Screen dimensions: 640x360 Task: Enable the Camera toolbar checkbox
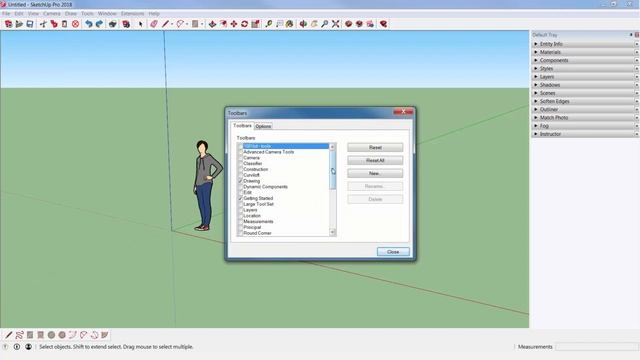pyautogui.click(x=240, y=158)
